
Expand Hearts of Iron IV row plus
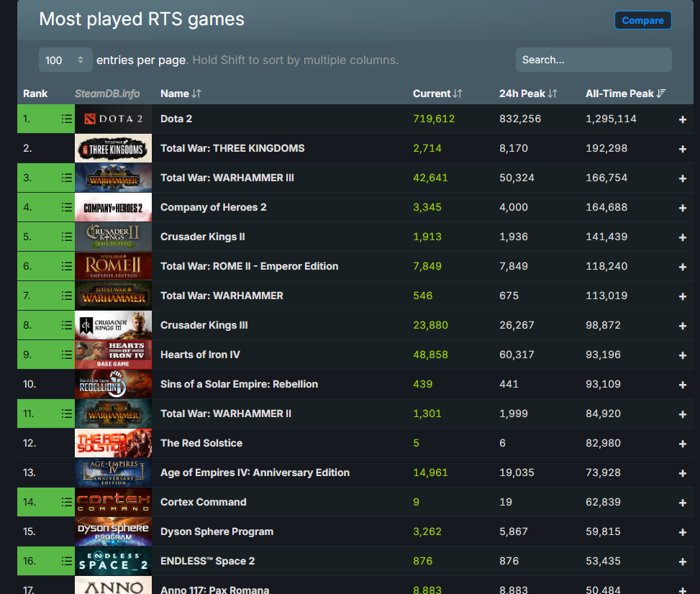coord(682,355)
